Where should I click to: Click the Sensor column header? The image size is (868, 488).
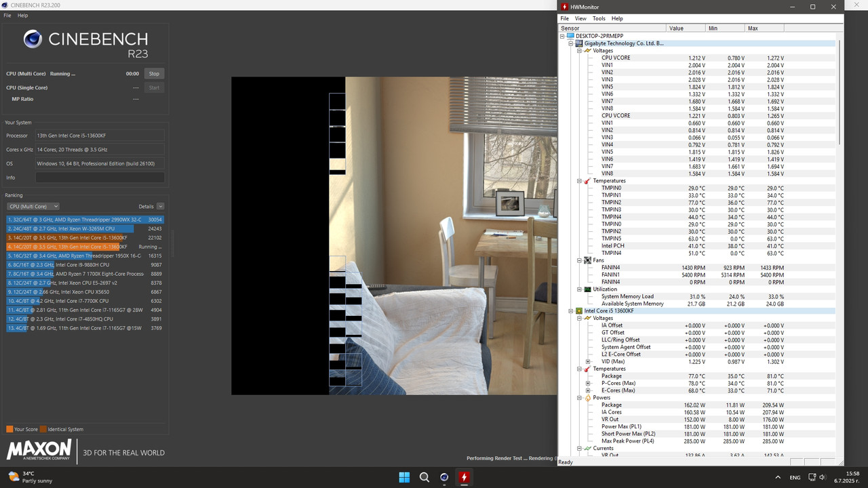(613, 28)
